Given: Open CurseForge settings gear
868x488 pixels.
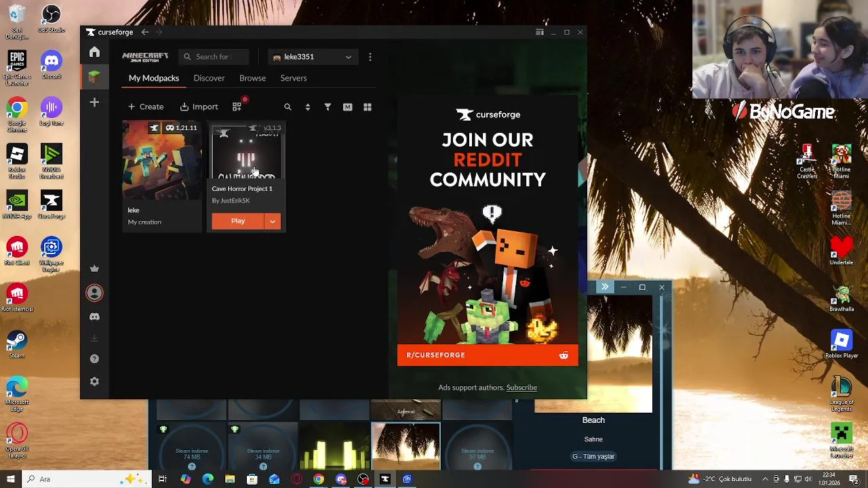Looking at the screenshot, I should (94, 382).
